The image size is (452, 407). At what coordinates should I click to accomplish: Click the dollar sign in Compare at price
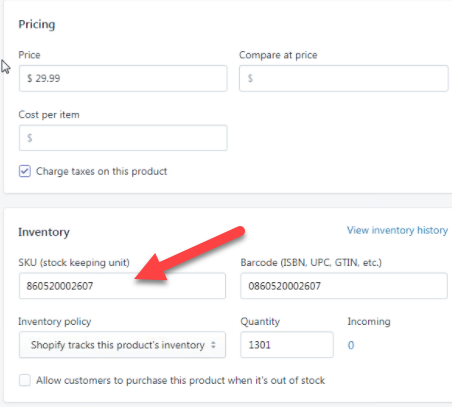tap(250, 78)
